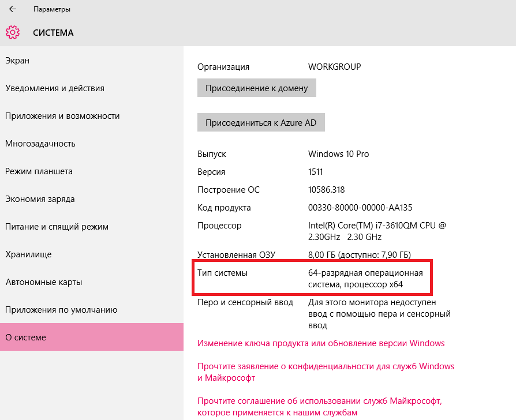The image size is (516, 420).
Task: Open link to change product key
Action: [321, 343]
